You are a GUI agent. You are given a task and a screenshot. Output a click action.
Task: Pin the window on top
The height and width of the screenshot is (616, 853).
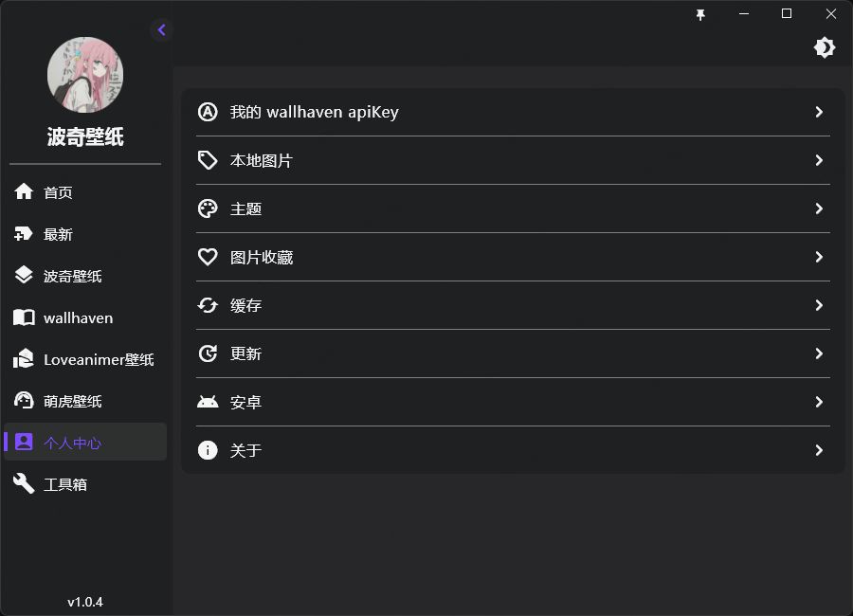pyautogui.click(x=700, y=14)
